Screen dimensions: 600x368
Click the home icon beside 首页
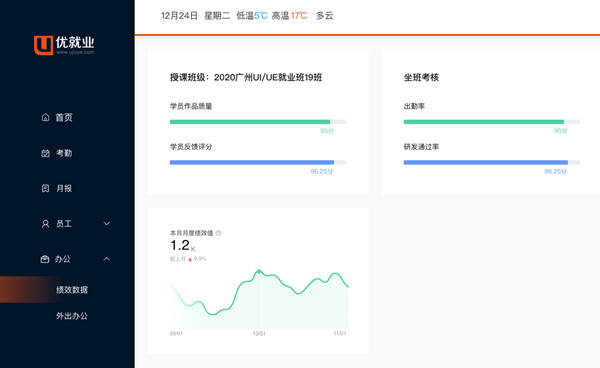coord(45,117)
